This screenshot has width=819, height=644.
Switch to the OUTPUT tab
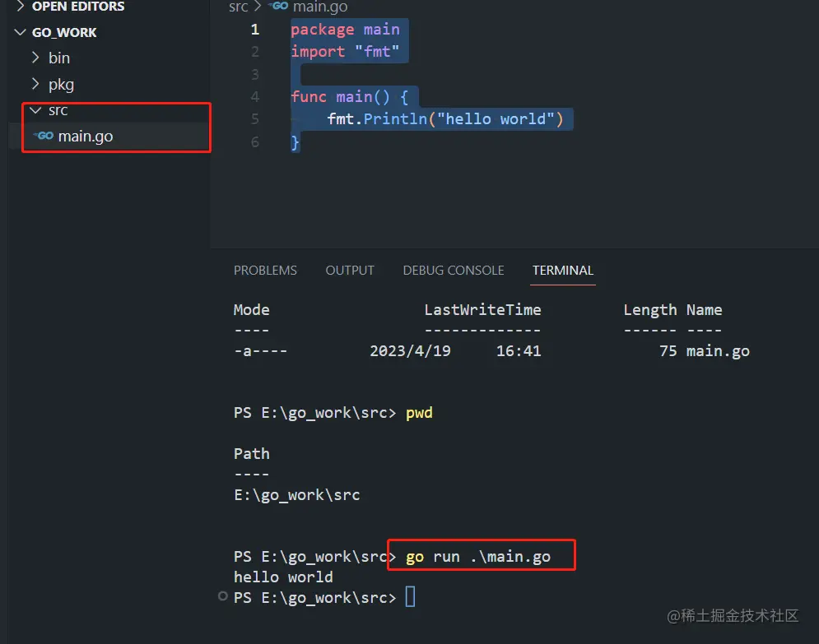350,271
